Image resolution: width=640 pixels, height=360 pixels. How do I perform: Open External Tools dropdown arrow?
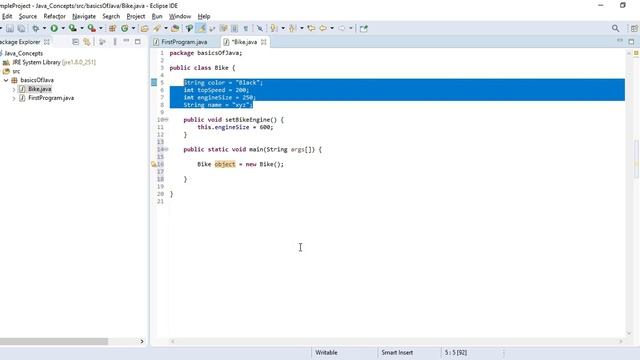100,28
